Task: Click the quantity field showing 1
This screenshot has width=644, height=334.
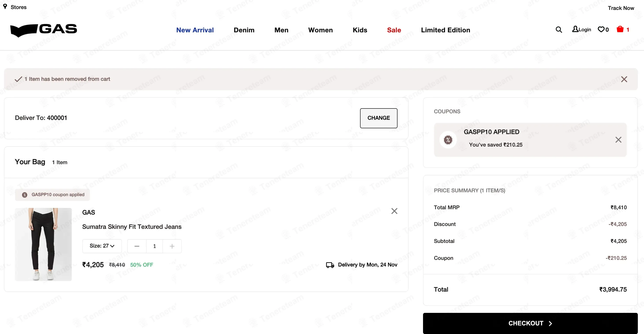Action: [x=155, y=246]
